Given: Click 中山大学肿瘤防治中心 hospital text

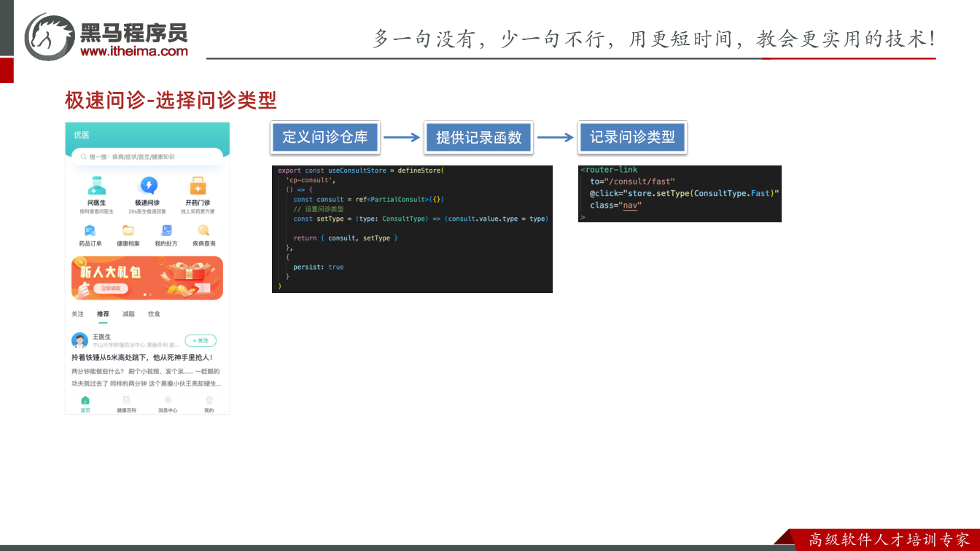Looking at the screenshot, I should tap(118, 345).
